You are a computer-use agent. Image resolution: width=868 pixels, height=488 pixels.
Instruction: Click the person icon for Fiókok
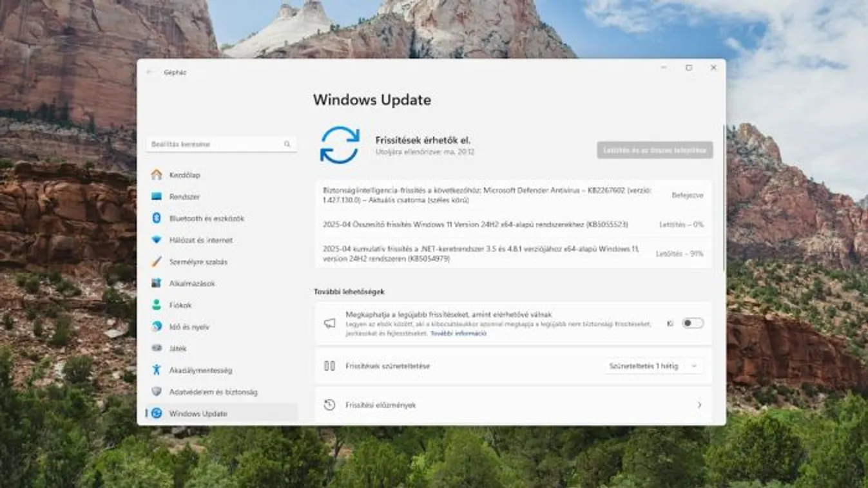157,305
